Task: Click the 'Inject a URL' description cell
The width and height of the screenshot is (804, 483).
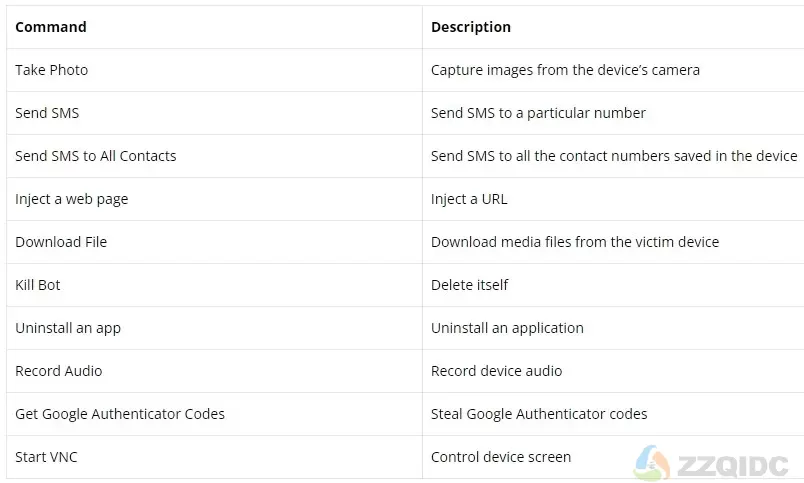Action: pyautogui.click(x=613, y=199)
